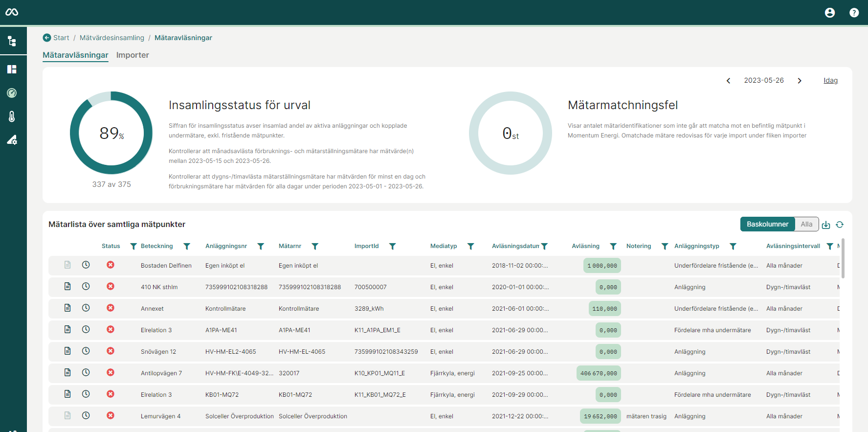Click reading value 406 670,000
The image size is (868, 432).
point(599,373)
